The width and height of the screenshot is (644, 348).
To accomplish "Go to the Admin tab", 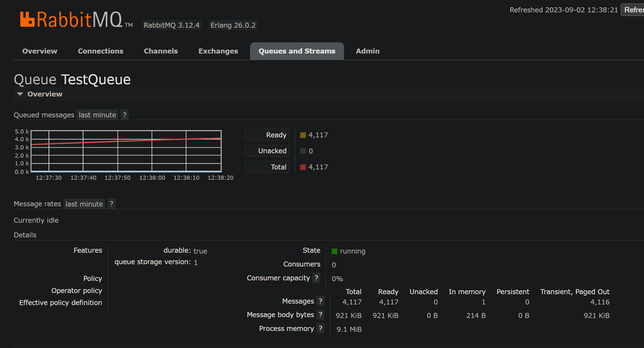I will 368,51.
